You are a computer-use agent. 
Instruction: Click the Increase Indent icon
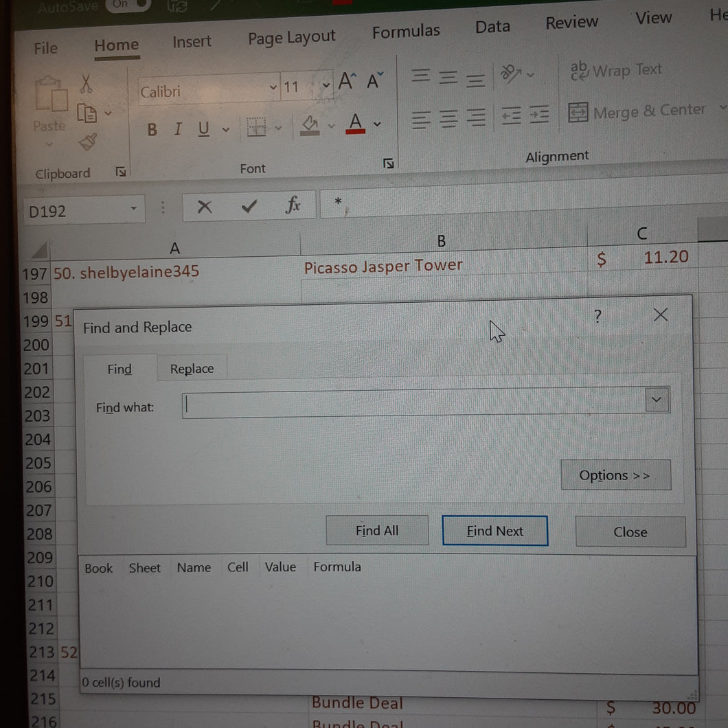coord(538,114)
